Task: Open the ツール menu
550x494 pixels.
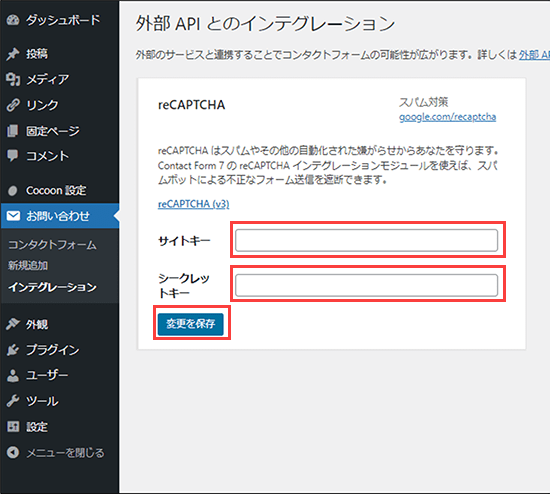Action: coord(42,401)
